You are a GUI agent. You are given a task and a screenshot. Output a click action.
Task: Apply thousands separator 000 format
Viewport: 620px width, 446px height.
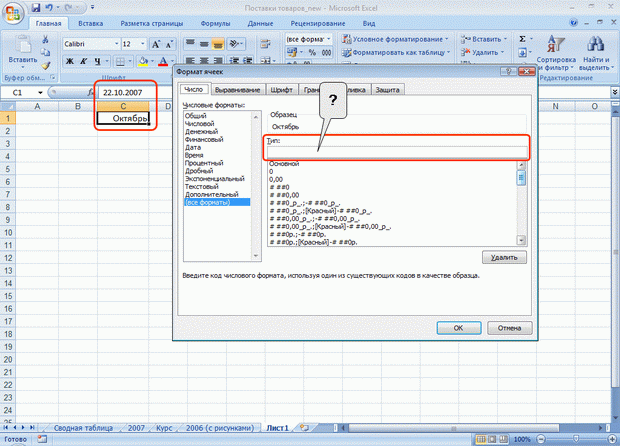326,52
